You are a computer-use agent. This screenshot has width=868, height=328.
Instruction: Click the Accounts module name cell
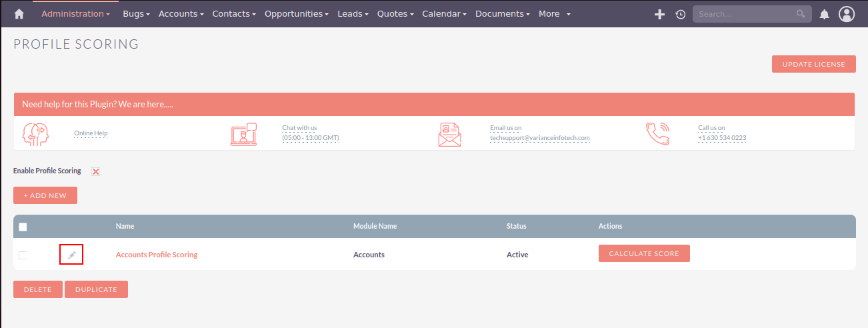[x=369, y=255]
